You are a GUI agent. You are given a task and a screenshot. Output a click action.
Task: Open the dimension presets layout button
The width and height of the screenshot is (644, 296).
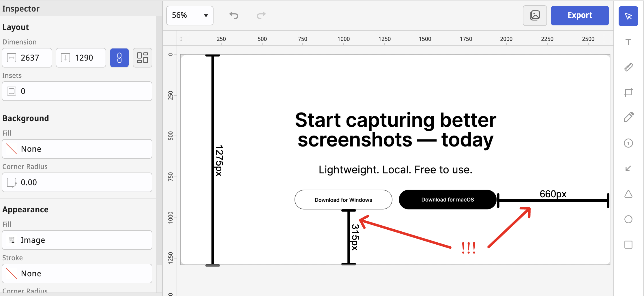pyautogui.click(x=142, y=58)
